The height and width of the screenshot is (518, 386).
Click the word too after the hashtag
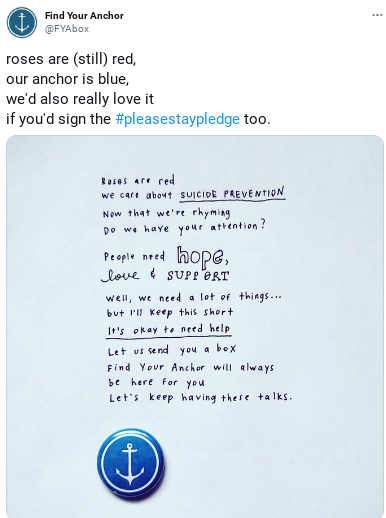255,119
